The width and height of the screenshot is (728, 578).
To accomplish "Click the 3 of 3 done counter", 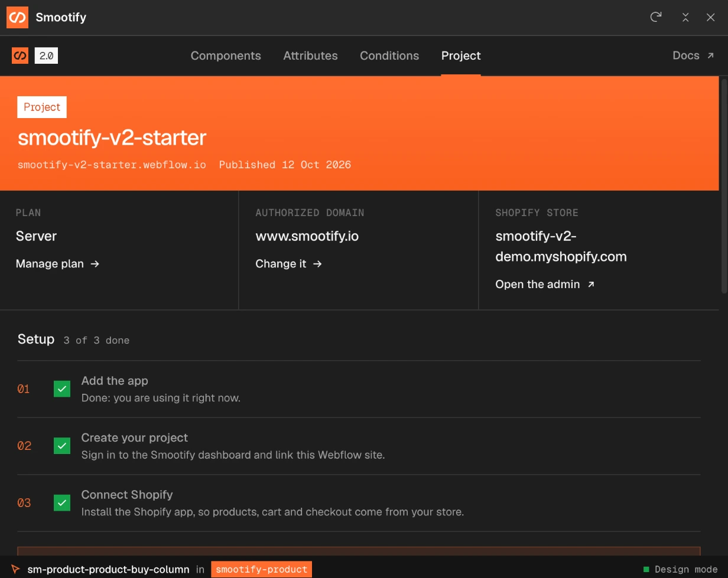I will click(x=96, y=340).
